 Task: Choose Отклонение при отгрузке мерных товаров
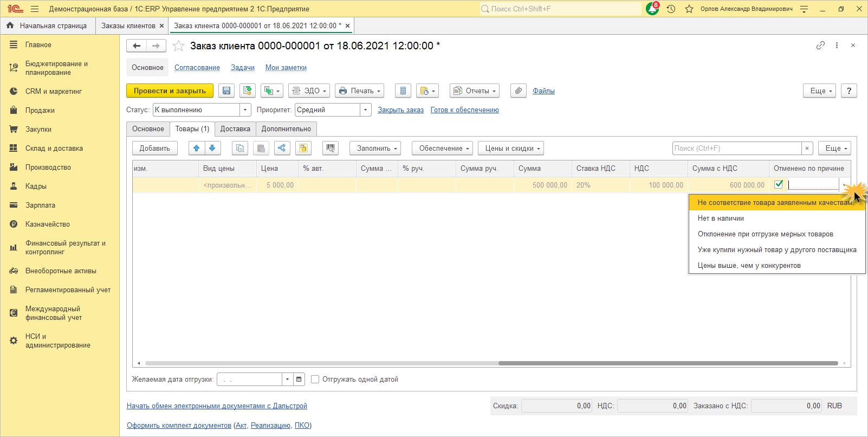(777, 234)
